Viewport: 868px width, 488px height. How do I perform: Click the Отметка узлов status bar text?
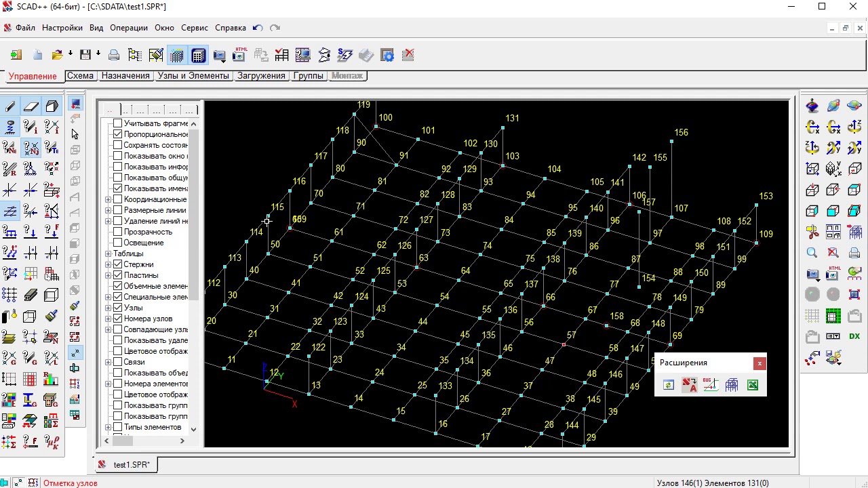click(x=71, y=483)
